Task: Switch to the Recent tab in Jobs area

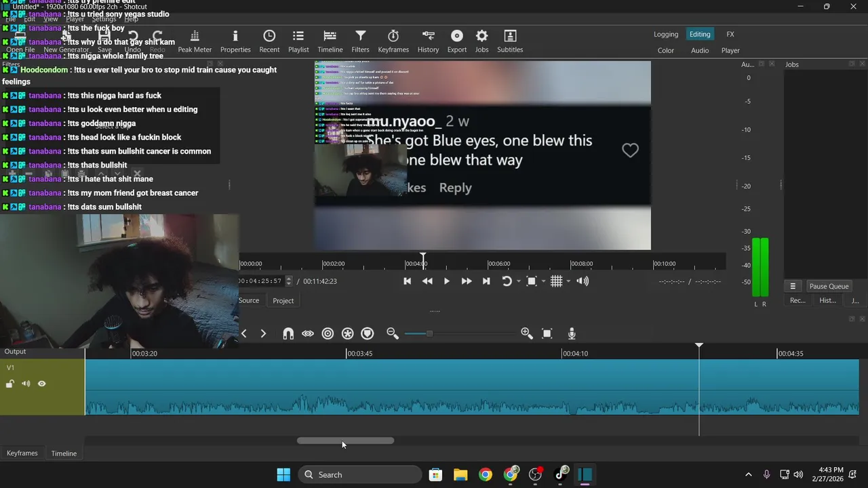Action: 797,300
